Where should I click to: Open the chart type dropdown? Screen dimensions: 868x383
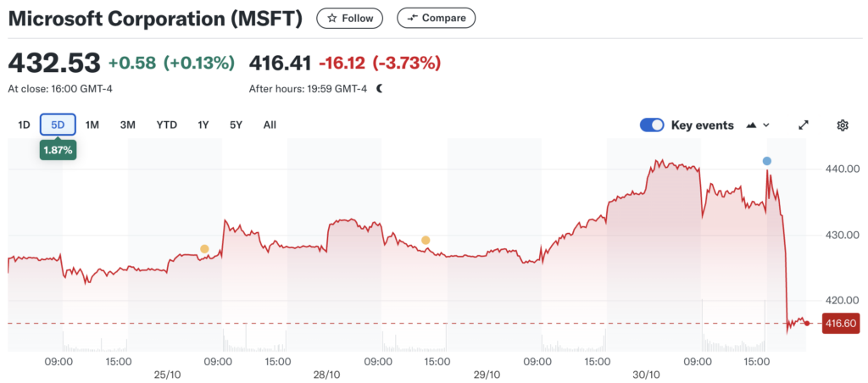click(x=758, y=125)
